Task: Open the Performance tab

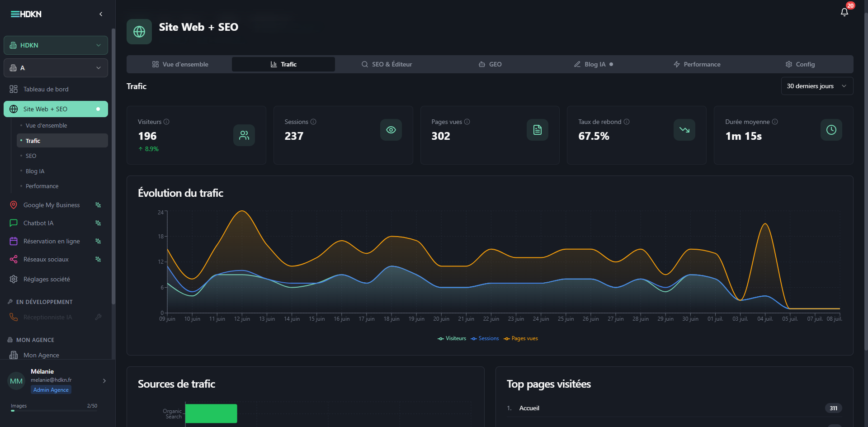Action: pyautogui.click(x=697, y=64)
